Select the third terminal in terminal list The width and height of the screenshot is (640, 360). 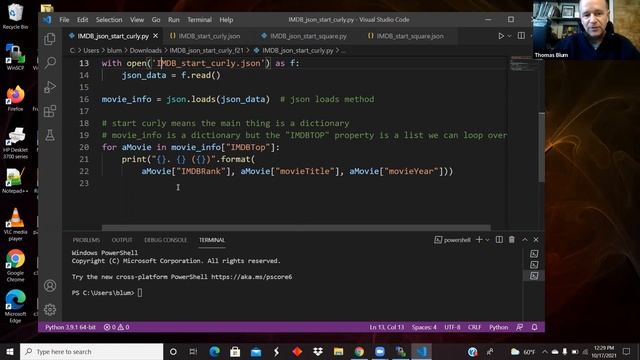534,276
